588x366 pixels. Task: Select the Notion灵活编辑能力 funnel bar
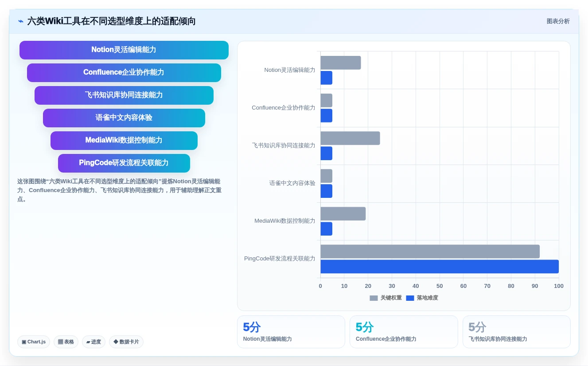[x=124, y=50]
